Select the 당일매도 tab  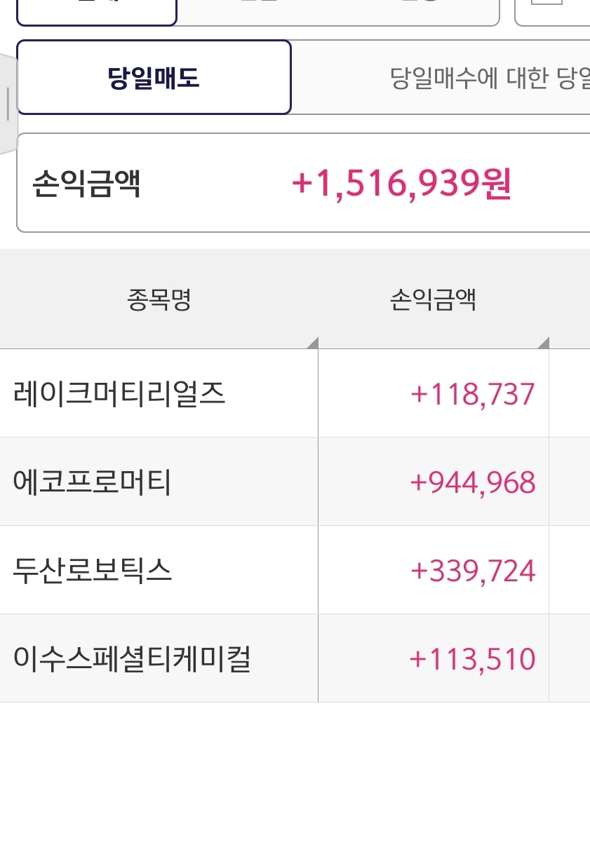(x=154, y=78)
